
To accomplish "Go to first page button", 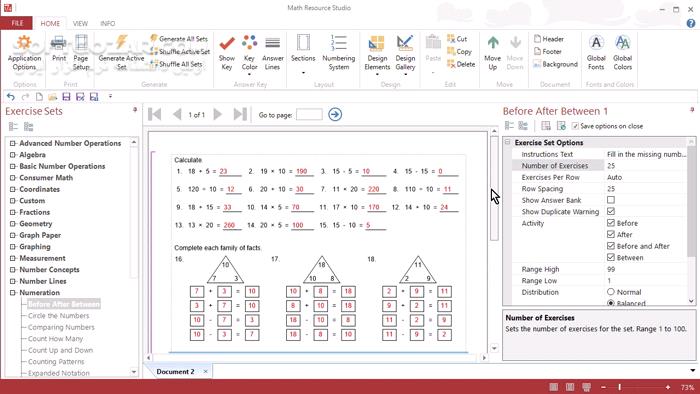I will click(x=154, y=115).
